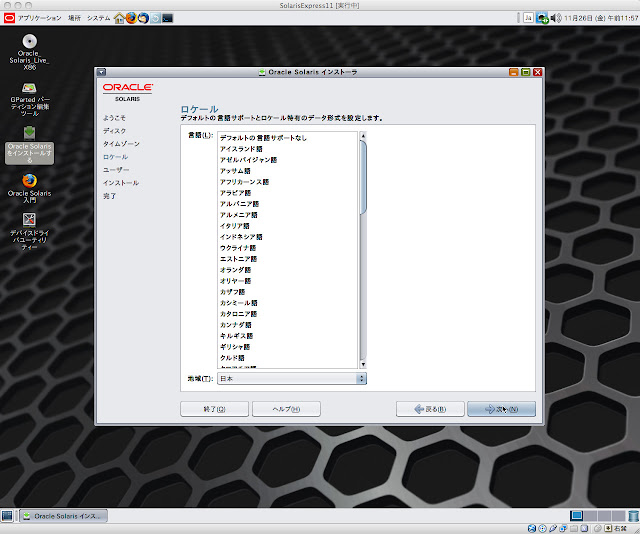Click VirtualBox USB devices status icon
The width and height of the screenshot is (640, 534).
click(553, 529)
